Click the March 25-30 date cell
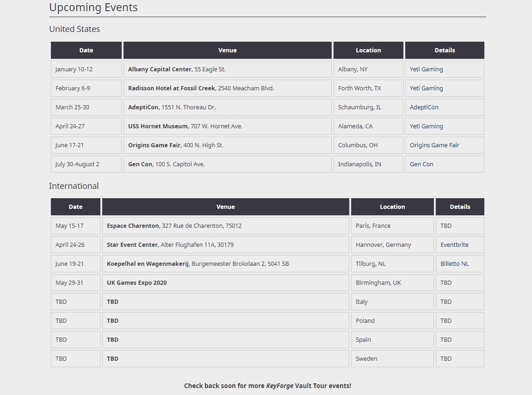 86,107
